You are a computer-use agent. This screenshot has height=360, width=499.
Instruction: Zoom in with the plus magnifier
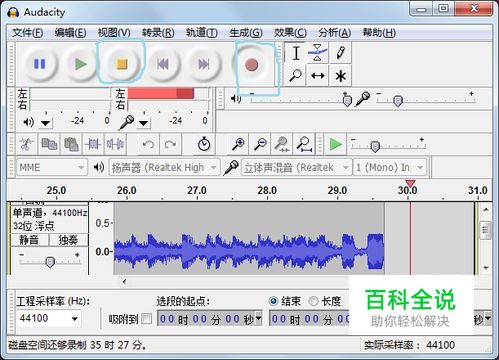pyautogui.click(x=238, y=145)
